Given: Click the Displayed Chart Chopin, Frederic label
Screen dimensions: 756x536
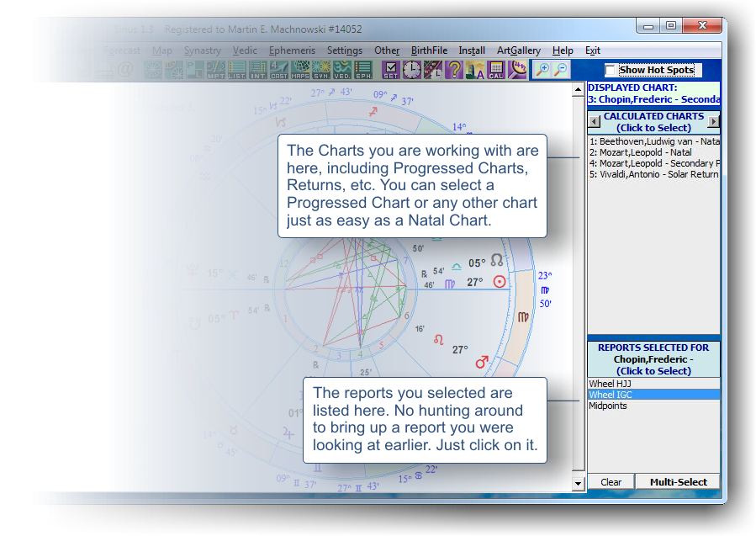Looking at the screenshot, I should tap(653, 93).
